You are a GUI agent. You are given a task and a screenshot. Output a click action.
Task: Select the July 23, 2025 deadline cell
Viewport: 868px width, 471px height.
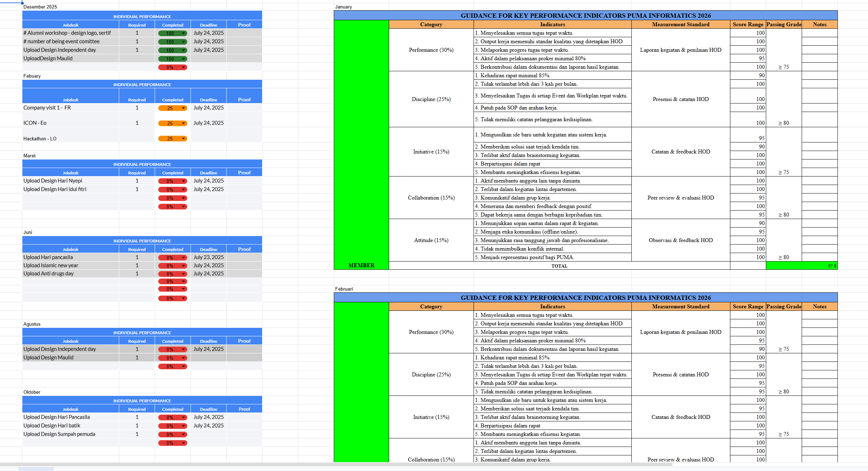coord(209,257)
